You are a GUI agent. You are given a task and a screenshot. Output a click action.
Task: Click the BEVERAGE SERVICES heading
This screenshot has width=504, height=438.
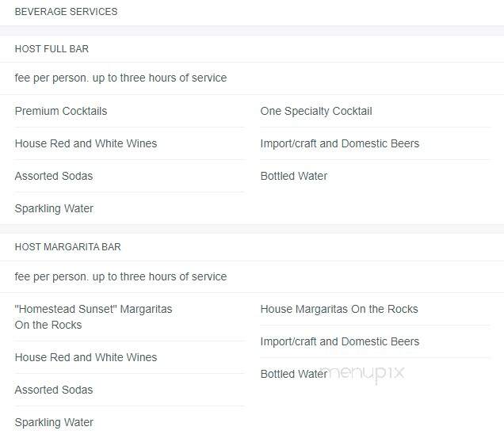[x=66, y=12]
